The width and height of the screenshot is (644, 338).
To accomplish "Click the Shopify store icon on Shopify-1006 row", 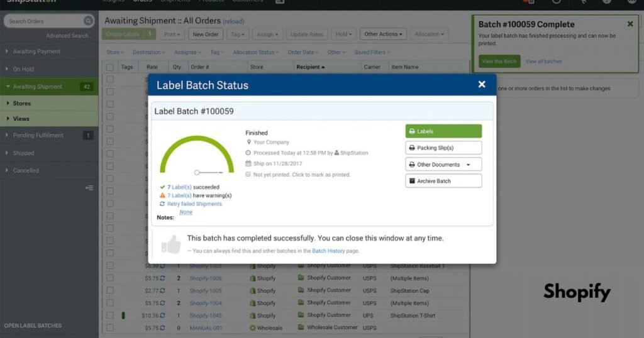I will coord(253,278).
